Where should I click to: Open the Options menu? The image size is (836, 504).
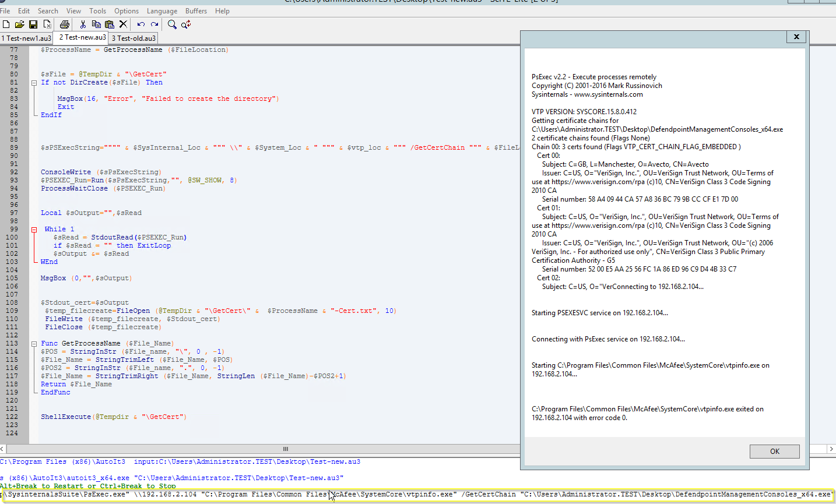(x=127, y=11)
